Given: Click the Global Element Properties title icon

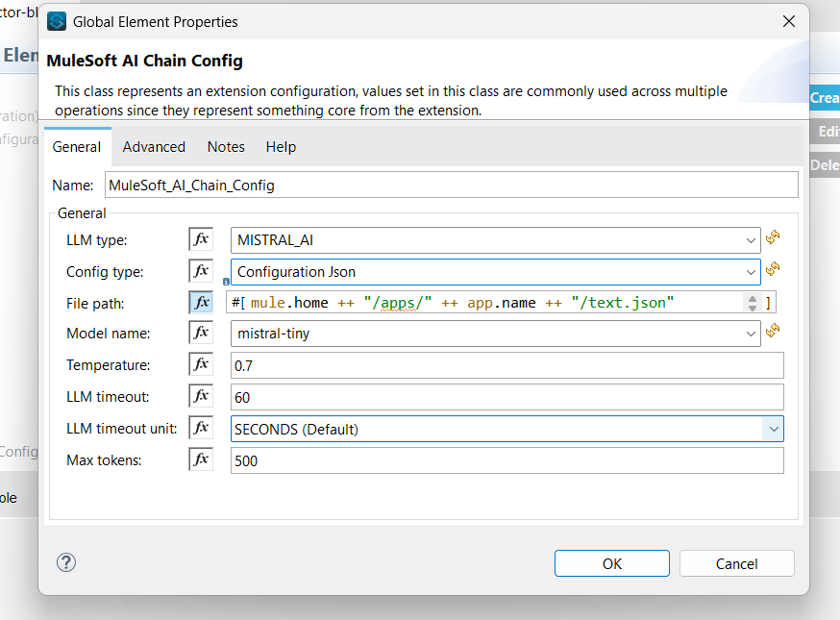Looking at the screenshot, I should tap(57, 21).
